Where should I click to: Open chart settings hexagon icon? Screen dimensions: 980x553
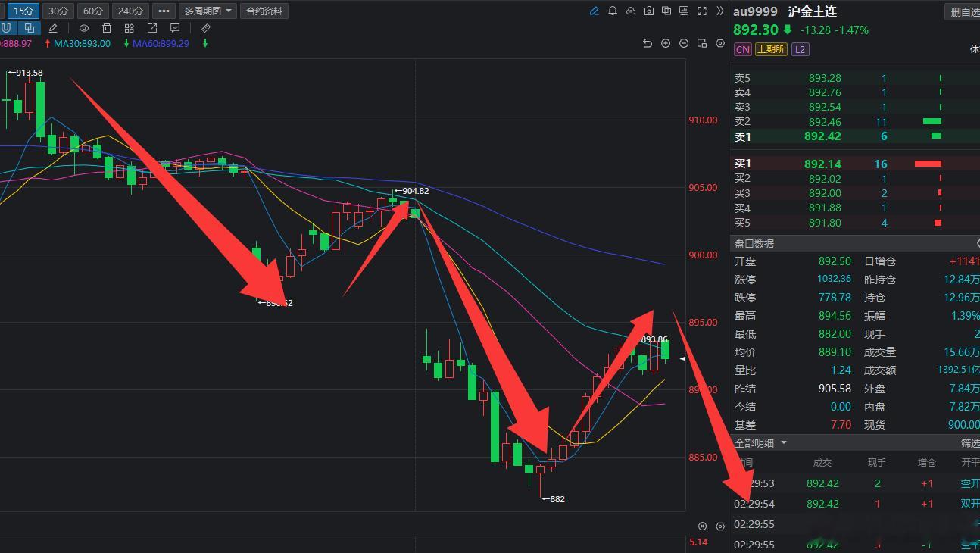pyautogui.click(x=720, y=43)
